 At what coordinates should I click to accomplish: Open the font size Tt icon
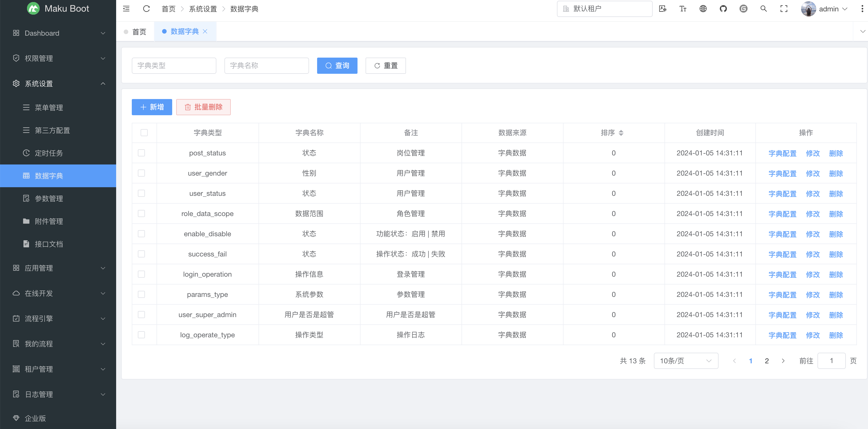683,9
